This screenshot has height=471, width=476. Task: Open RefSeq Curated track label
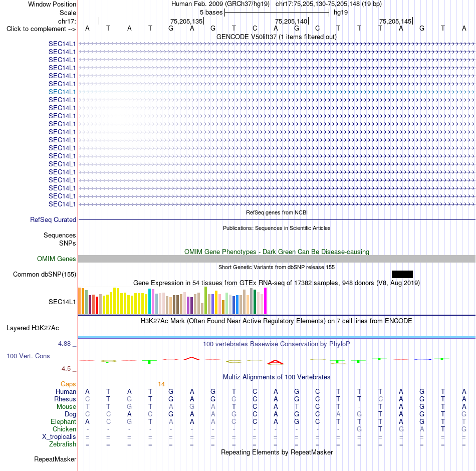(53, 219)
